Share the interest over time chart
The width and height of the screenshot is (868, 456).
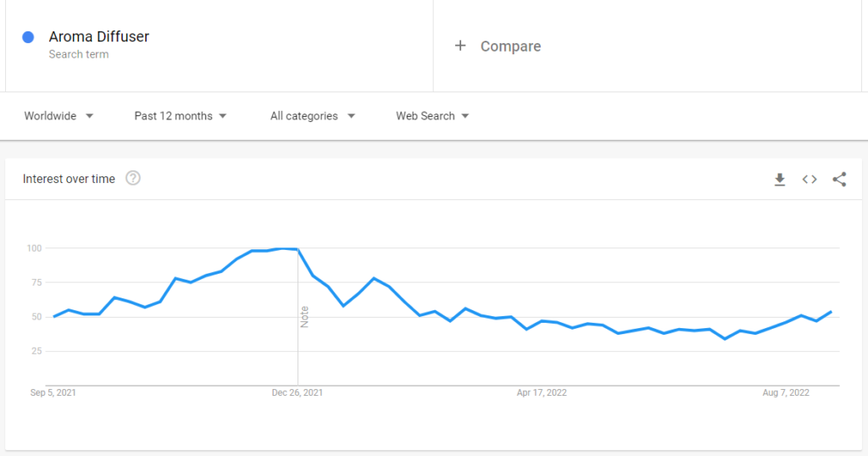[839, 180]
